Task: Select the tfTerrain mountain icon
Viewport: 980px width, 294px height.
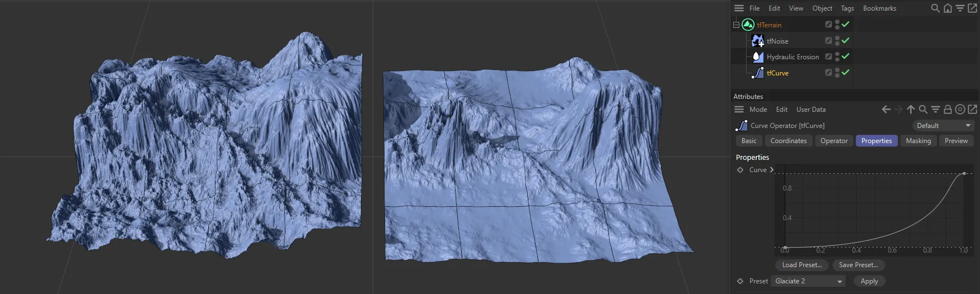Action: click(x=748, y=25)
